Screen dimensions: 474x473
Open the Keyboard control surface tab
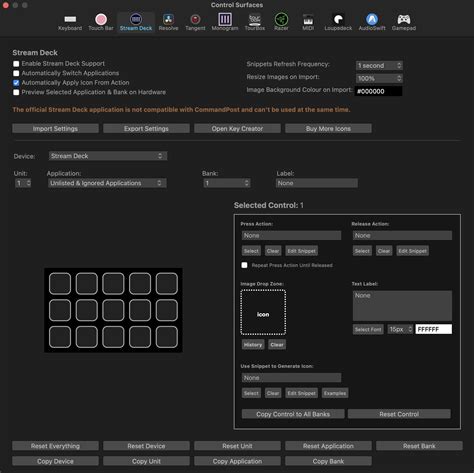click(x=70, y=22)
